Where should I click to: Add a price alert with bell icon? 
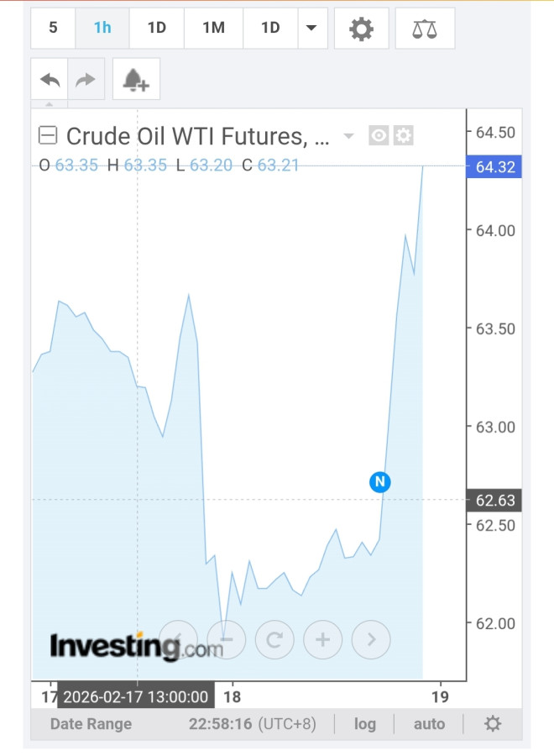[135, 79]
